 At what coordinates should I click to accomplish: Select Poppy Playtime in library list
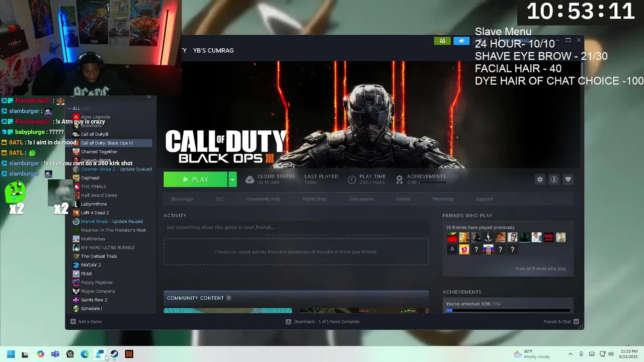click(110, 283)
